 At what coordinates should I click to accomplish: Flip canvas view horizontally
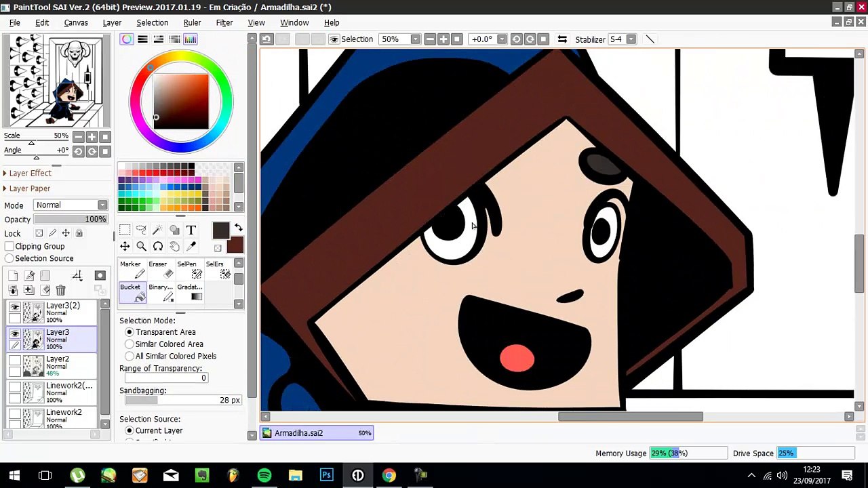pos(562,39)
